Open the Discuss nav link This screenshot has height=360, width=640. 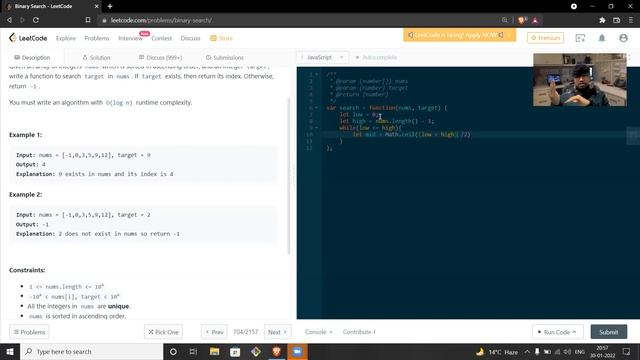pos(190,38)
